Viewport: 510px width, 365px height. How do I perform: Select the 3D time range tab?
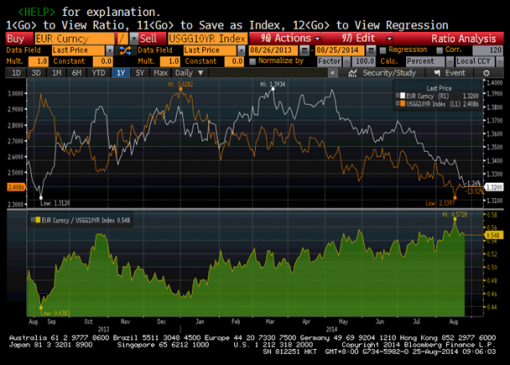click(x=36, y=73)
